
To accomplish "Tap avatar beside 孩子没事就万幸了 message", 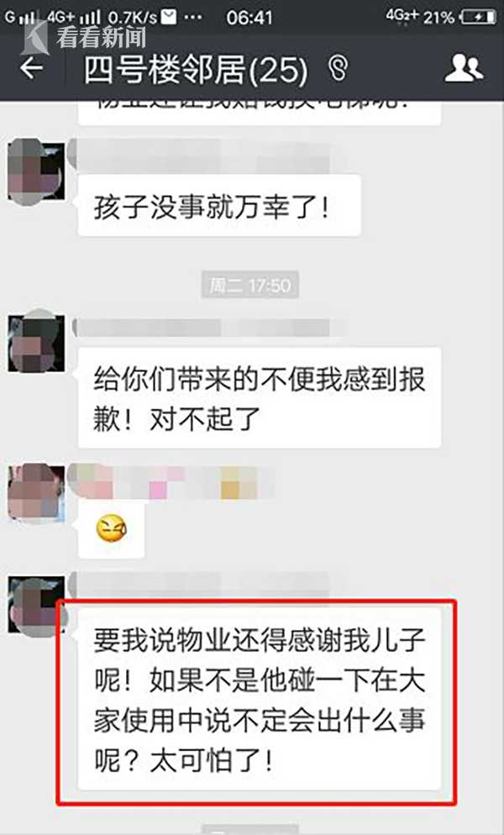I will pyautogui.click(x=36, y=171).
